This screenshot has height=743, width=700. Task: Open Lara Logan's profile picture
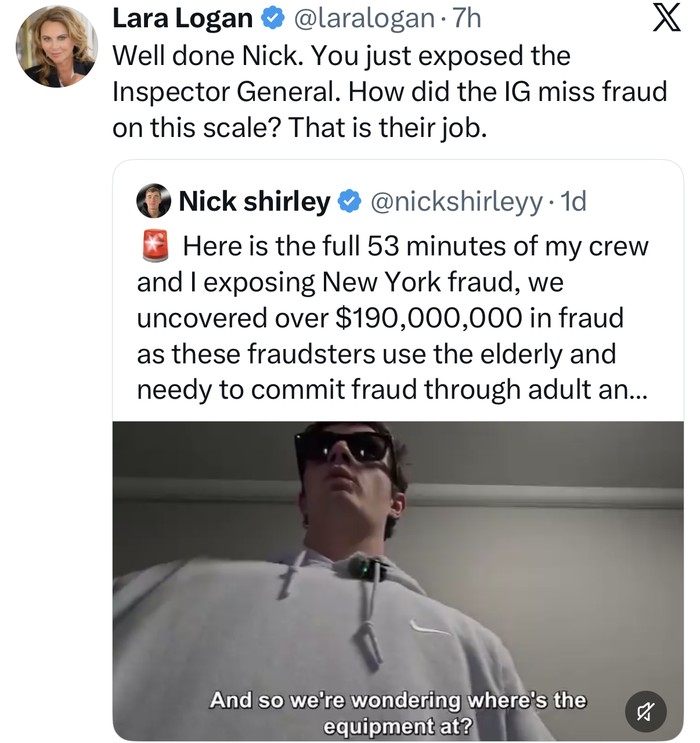57,47
